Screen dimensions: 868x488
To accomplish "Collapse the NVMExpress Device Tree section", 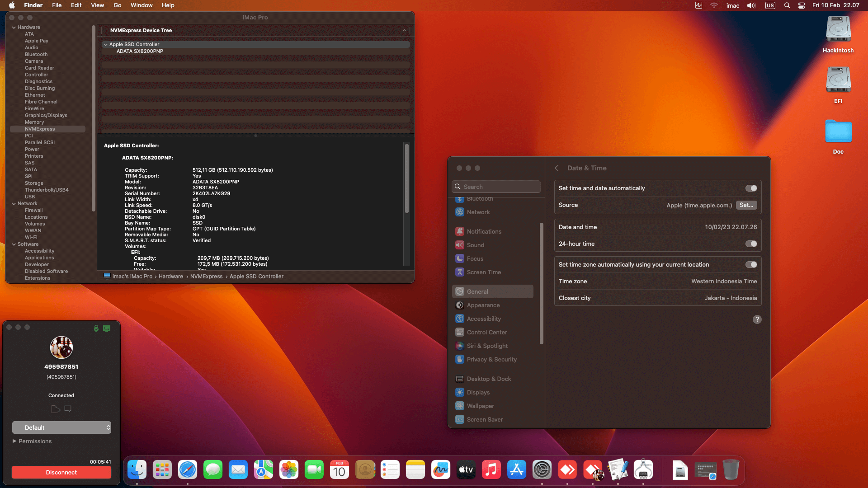I will pyautogui.click(x=404, y=30).
